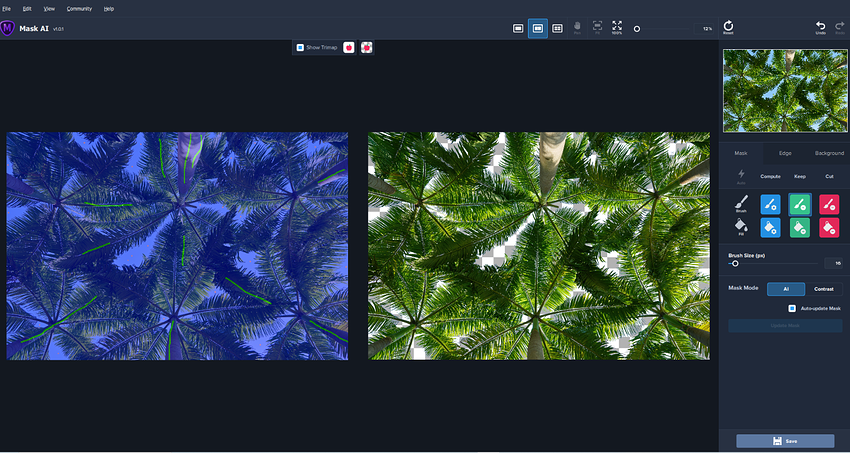Select the blue Compute brush tool
Viewport: 850px width, 453px height.
(770, 203)
